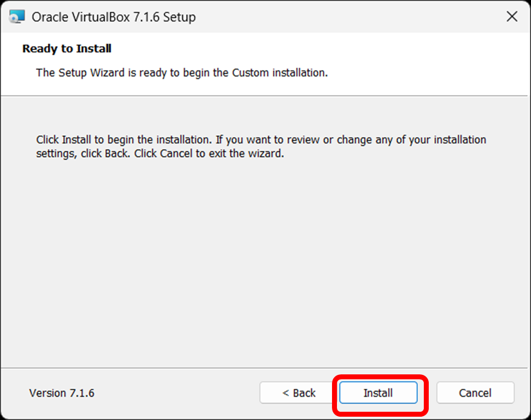Click the words 'Click Install' in instructions
This screenshot has height=420, width=531.
[64, 140]
